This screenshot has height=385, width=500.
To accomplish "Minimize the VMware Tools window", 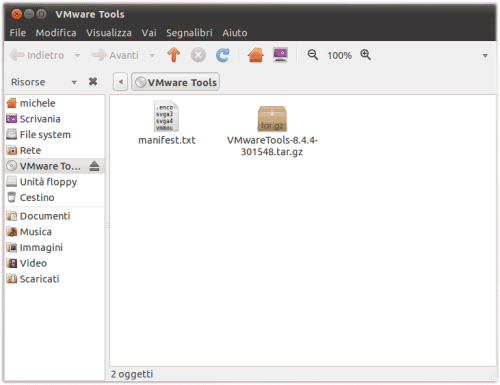I will point(29,14).
